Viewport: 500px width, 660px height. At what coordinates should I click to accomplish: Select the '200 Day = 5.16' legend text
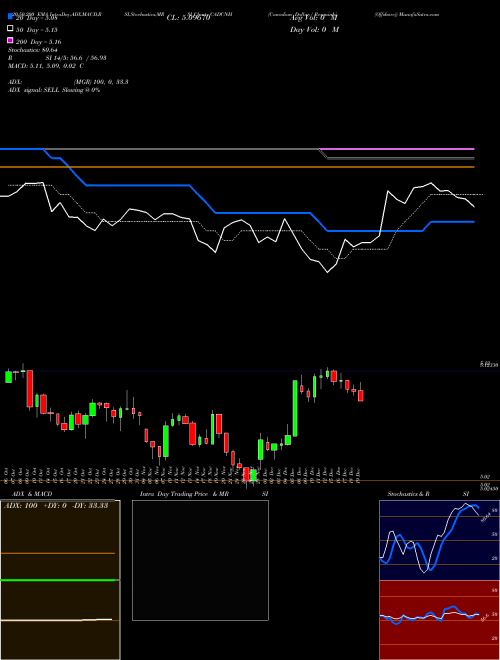(39, 42)
